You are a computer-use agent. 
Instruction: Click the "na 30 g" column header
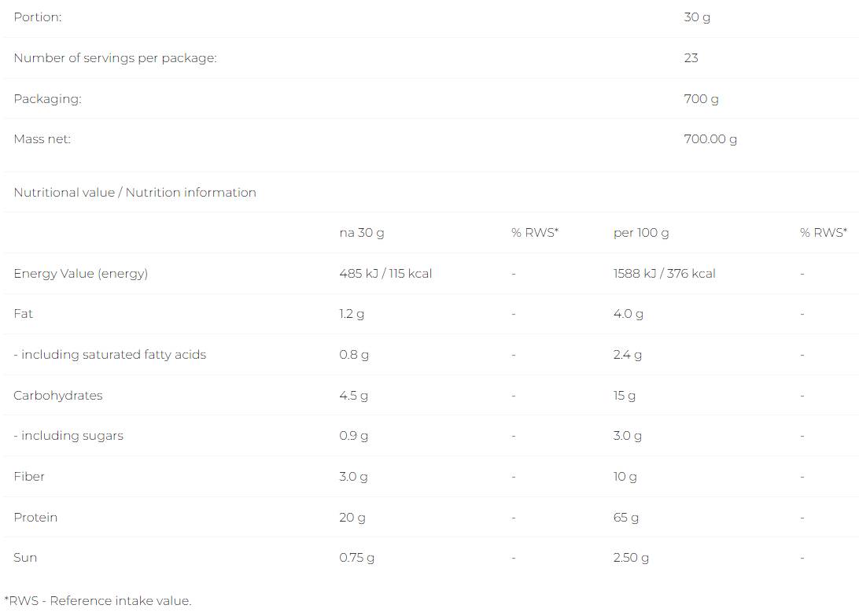tap(362, 233)
